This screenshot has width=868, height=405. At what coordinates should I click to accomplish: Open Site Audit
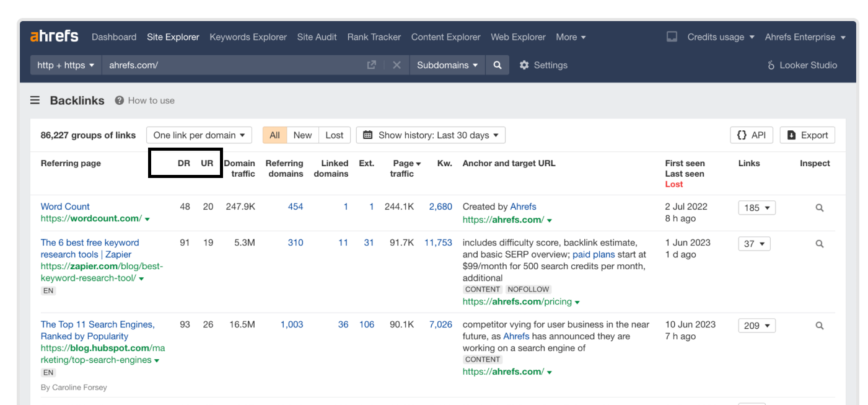click(317, 37)
